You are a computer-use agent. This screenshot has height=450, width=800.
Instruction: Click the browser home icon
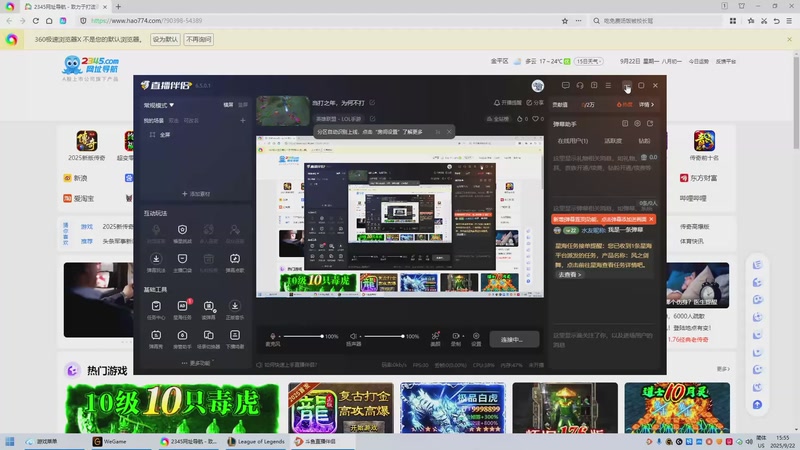point(49,21)
